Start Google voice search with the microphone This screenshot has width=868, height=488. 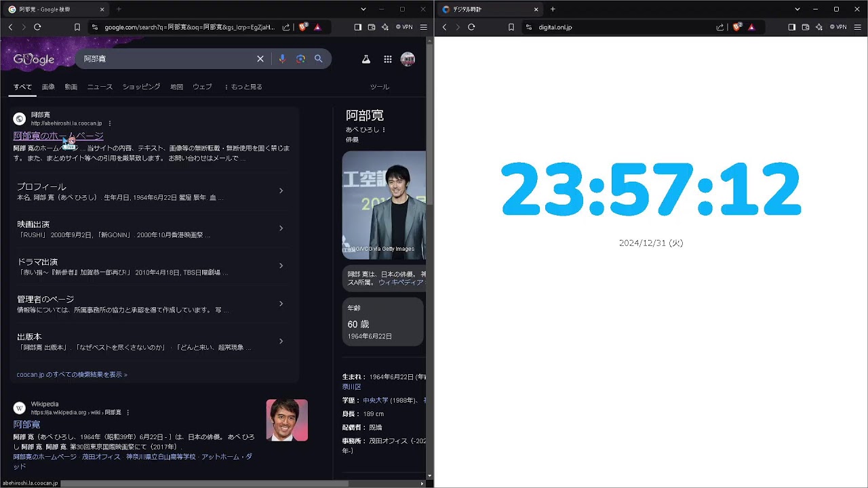(x=282, y=59)
